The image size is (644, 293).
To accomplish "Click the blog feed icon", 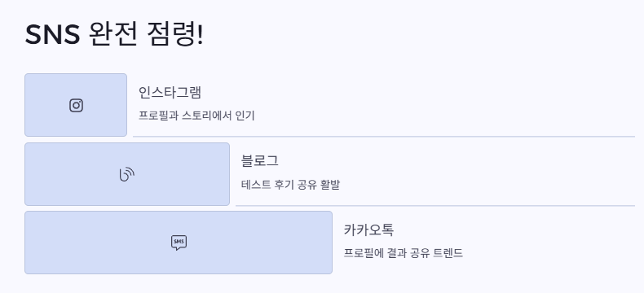I will pos(127,174).
